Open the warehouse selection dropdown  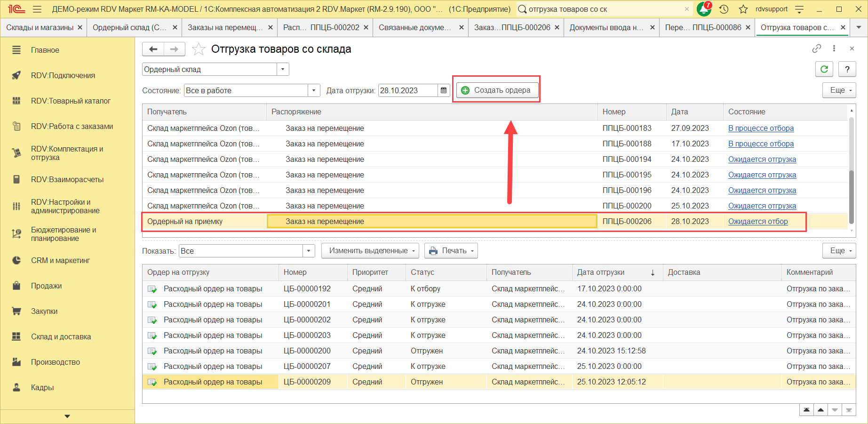tap(283, 69)
